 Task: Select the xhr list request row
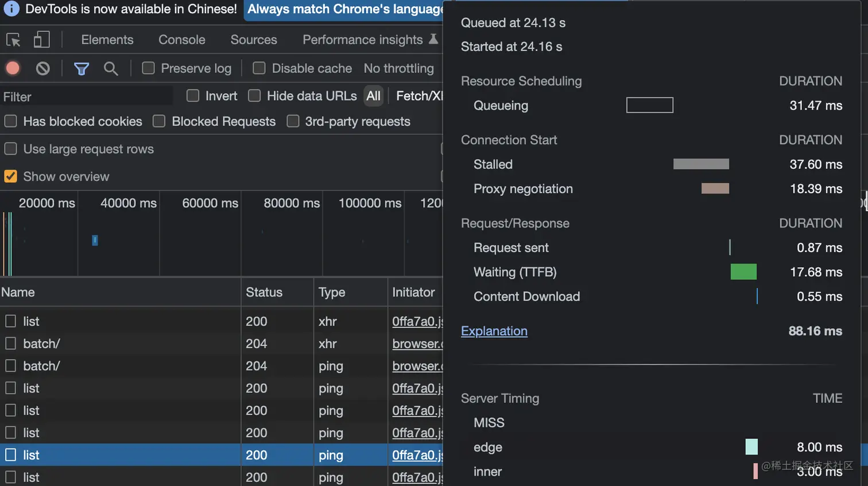tap(222, 321)
